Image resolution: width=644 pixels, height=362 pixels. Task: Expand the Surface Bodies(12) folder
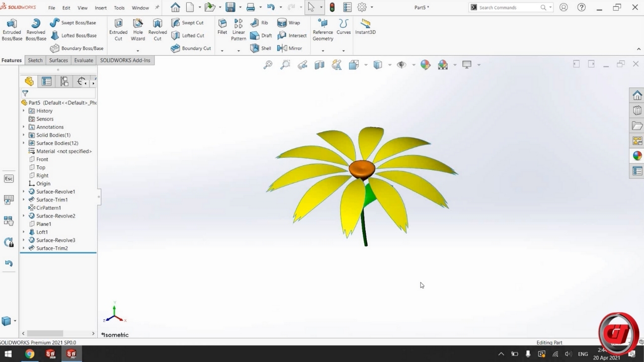(24, 143)
